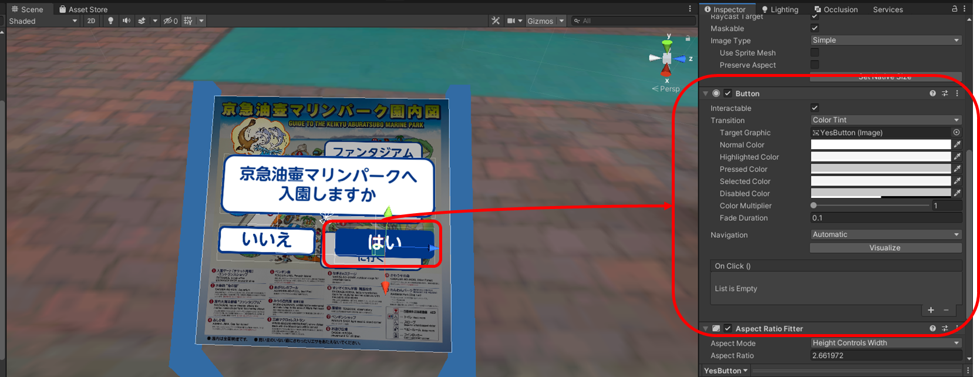The width and height of the screenshot is (980, 377).
Task: Enable the Preserve Aspect checkbox
Action: point(814,65)
